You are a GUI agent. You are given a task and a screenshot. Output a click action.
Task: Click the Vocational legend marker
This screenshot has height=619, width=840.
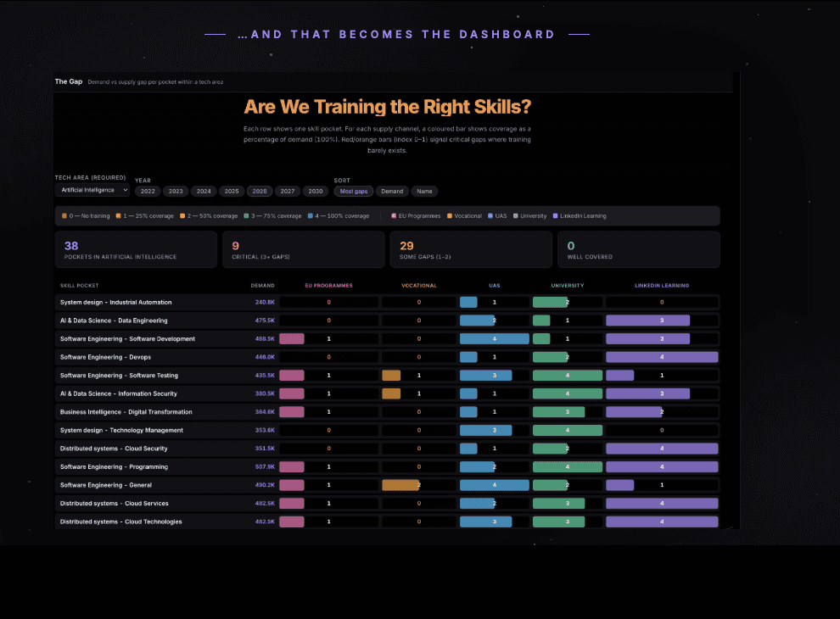450,215
